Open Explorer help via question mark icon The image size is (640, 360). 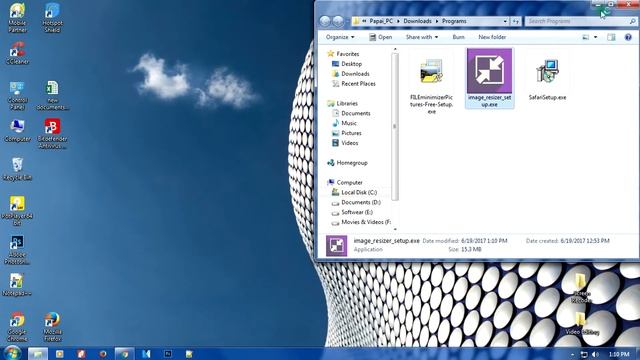click(628, 37)
